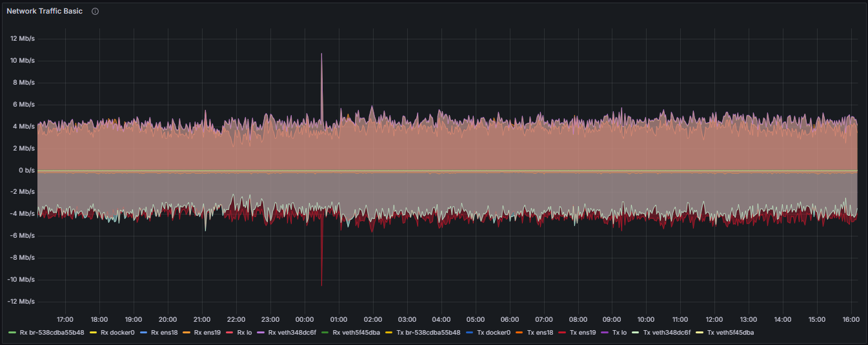Toggle the Tx ens18 legend label
Screen dimensions: 868x345
[x=540, y=333]
